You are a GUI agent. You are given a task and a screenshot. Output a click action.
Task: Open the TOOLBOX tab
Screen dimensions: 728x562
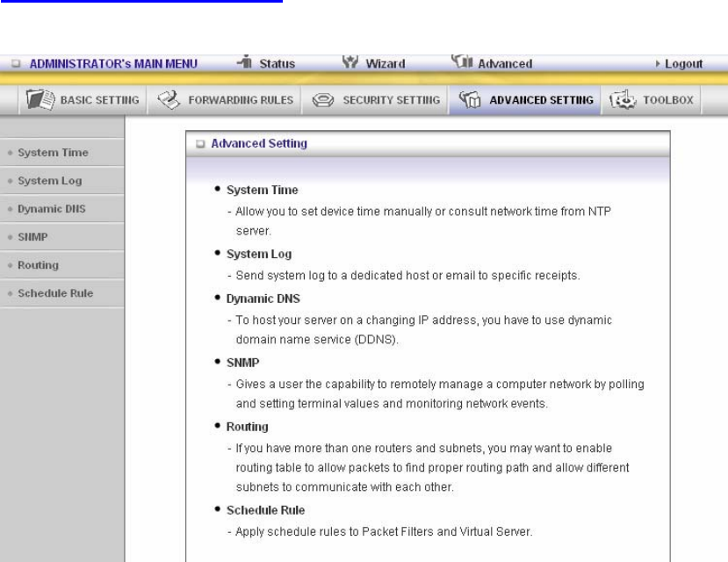coord(652,100)
